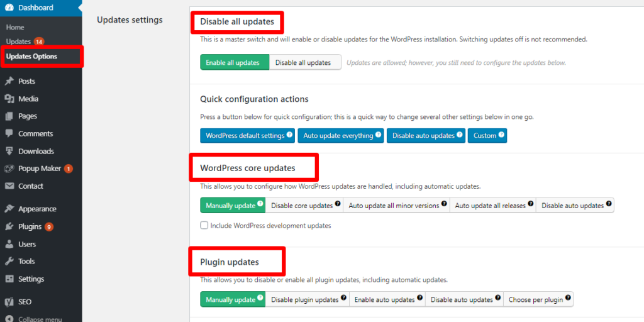Click the Settings sliders icon
The image size is (644, 322).
tap(9, 279)
